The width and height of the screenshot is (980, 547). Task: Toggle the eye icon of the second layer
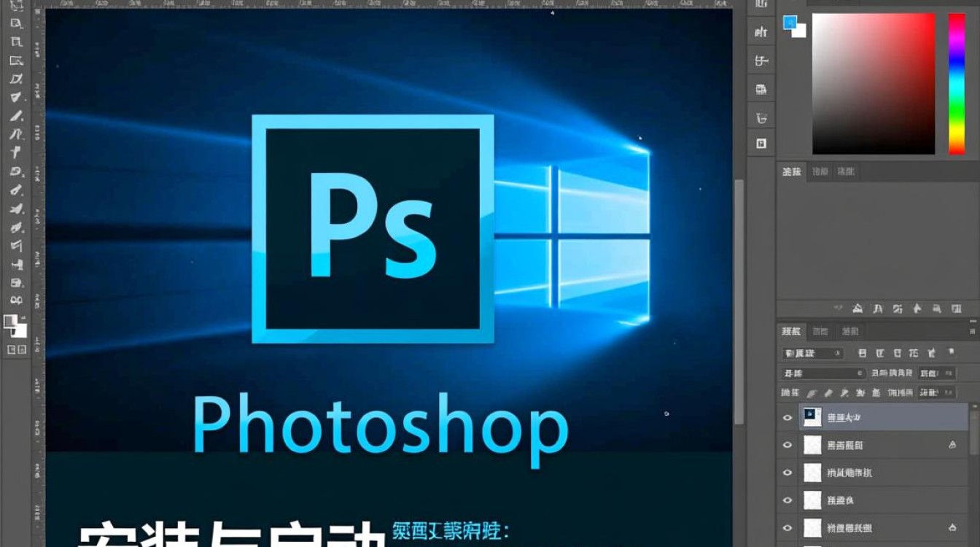[787, 445]
